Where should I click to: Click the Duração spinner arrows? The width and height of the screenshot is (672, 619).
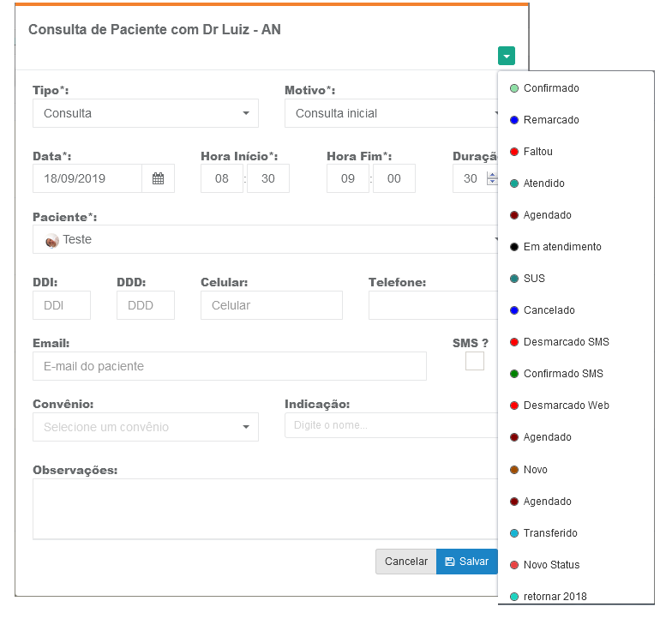tap(491, 178)
